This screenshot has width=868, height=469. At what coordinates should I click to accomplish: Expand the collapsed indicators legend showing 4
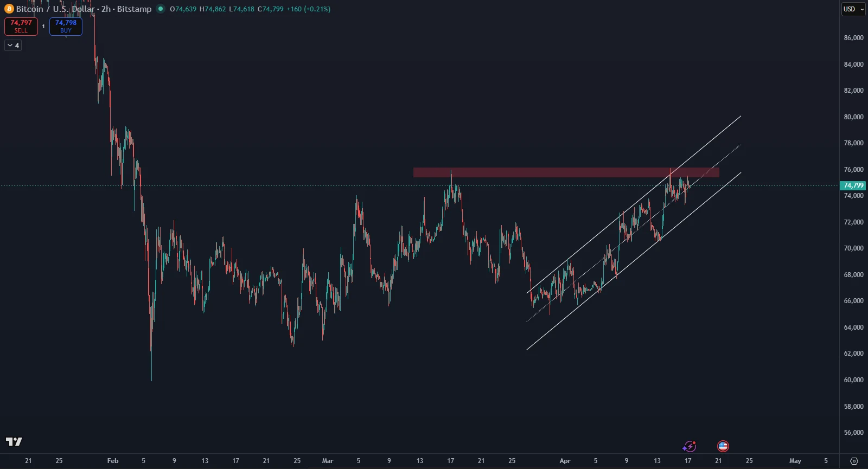point(13,46)
